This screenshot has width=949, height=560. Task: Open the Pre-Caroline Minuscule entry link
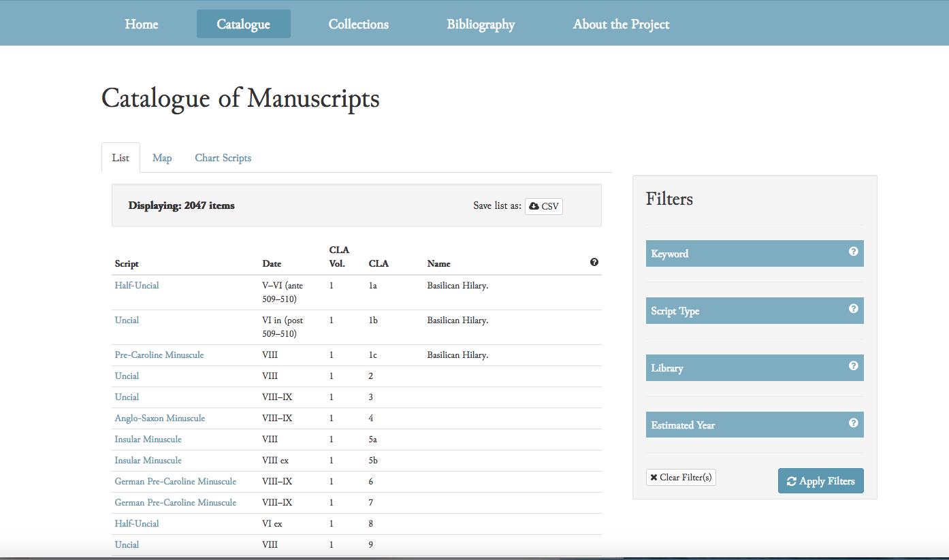point(159,355)
